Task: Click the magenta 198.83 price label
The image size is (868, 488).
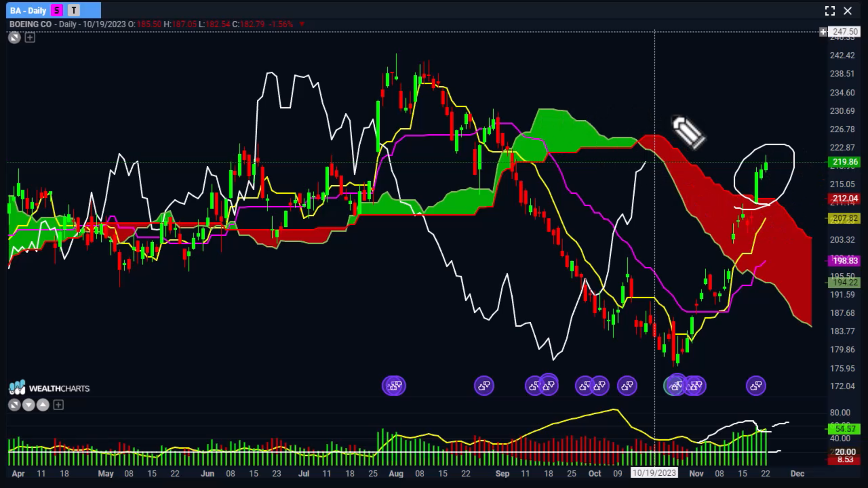Action: click(x=844, y=261)
